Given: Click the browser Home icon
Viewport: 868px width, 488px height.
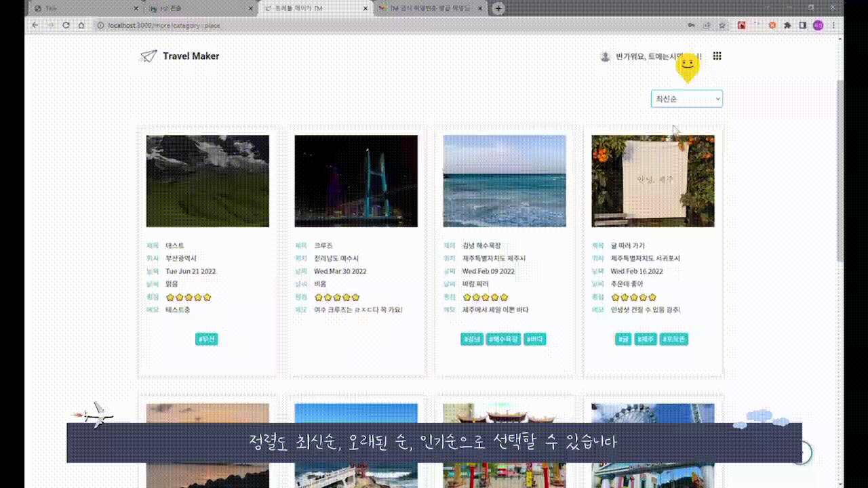Looking at the screenshot, I should click(81, 25).
